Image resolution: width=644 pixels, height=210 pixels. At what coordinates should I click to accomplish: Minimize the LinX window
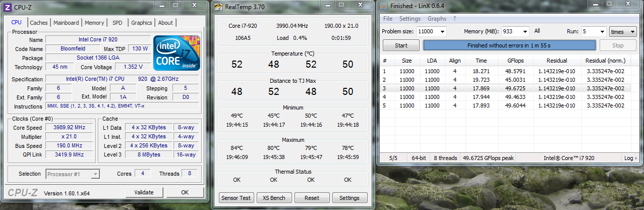(591, 5)
